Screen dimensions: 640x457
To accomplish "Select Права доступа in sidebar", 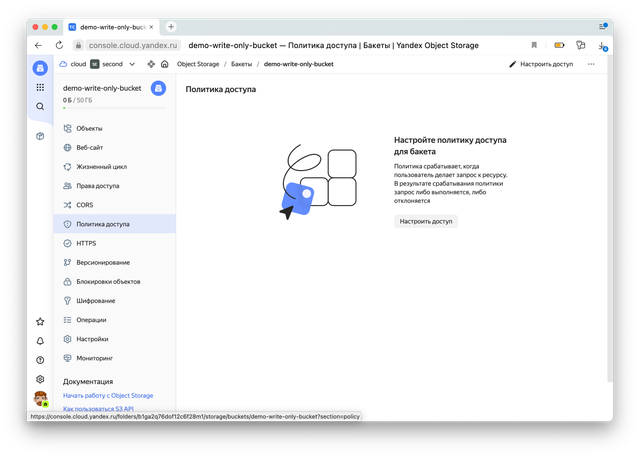I will click(x=97, y=186).
